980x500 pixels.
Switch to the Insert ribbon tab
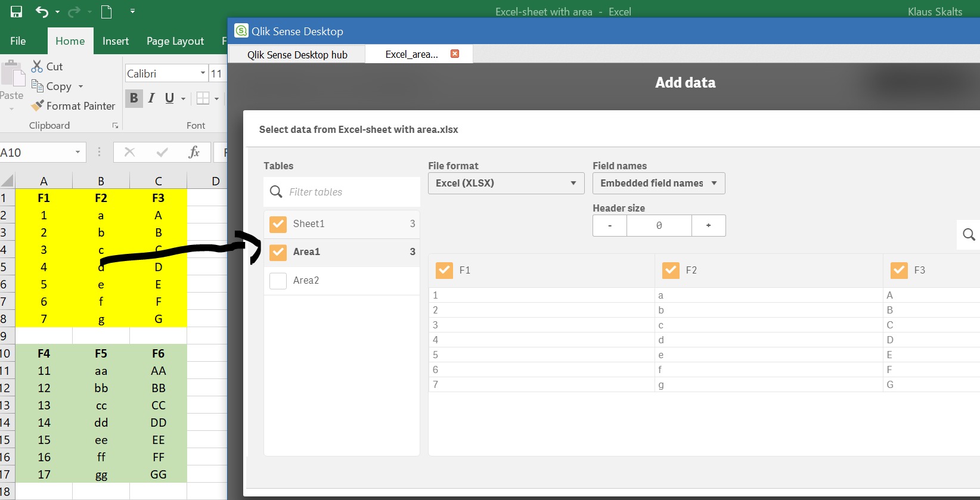(116, 41)
